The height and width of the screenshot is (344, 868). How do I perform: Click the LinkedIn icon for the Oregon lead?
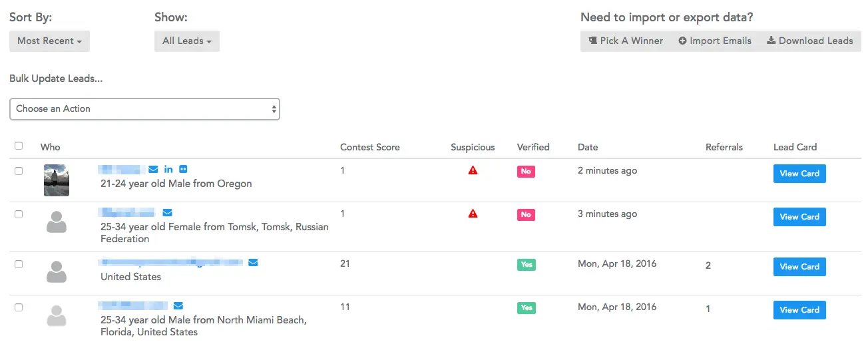coord(168,170)
